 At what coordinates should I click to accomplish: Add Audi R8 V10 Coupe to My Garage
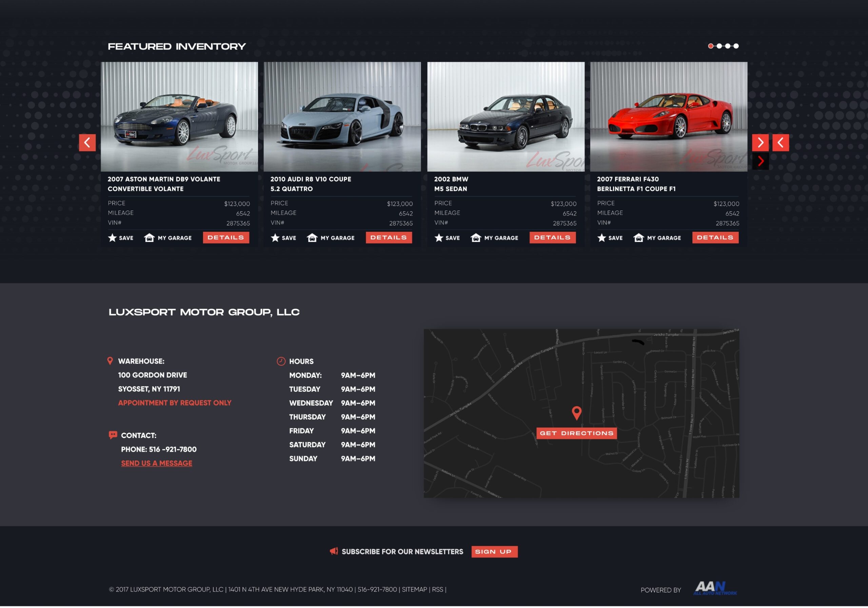(331, 238)
